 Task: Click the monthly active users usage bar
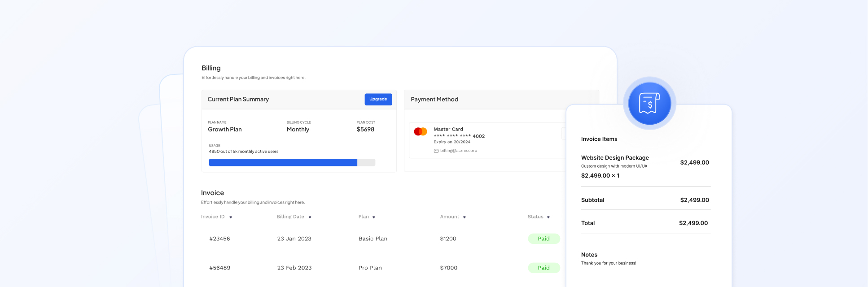pos(292,162)
